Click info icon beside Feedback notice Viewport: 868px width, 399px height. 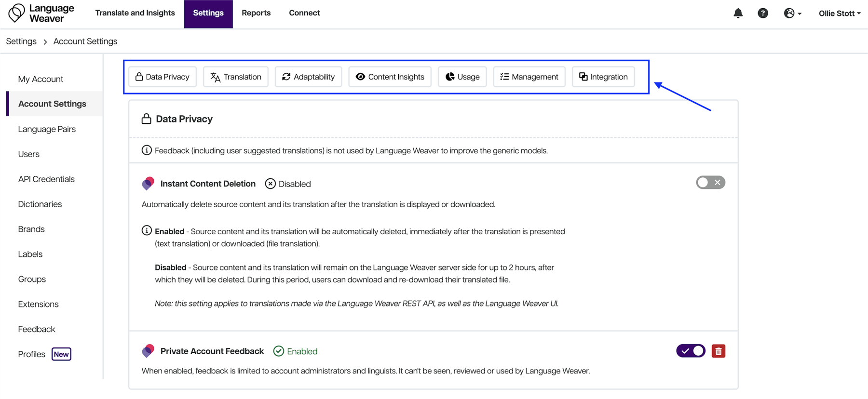point(147,150)
